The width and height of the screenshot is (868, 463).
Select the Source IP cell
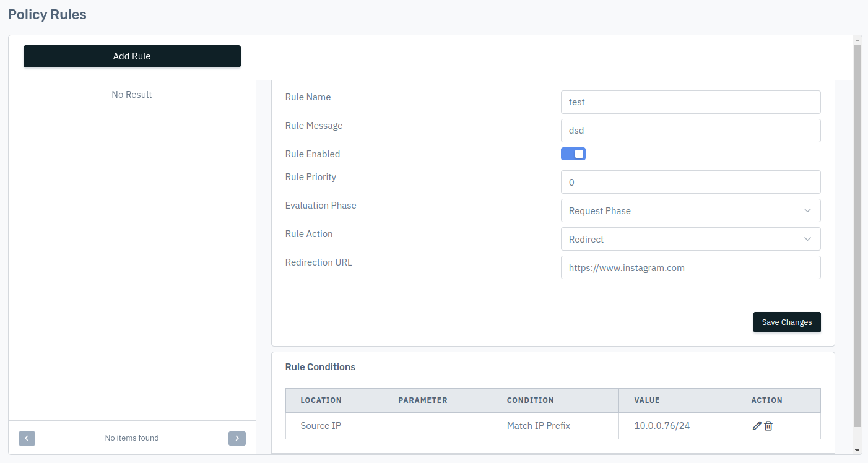(x=334, y=426)
